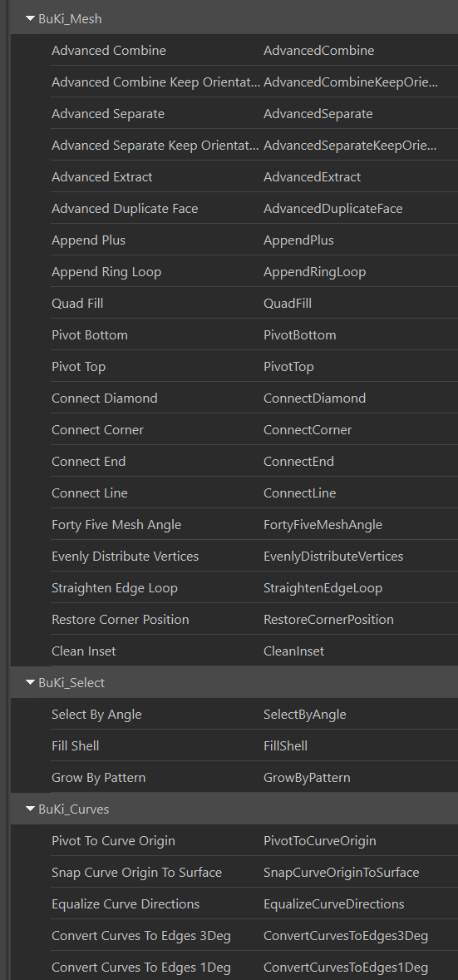Click the AdvancedCombine command name
The height and width of the screenshot is (980, 458).
[x=318, y=51]
